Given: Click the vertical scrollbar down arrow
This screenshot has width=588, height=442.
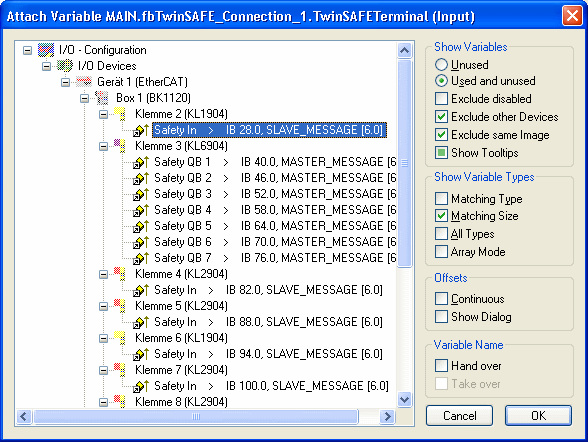Looking at the screenshot, I should pyautogui.click(x=405, y=399).
